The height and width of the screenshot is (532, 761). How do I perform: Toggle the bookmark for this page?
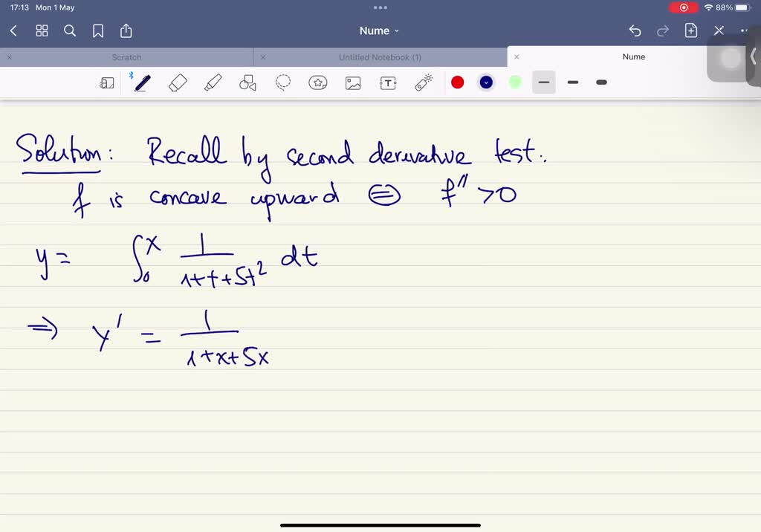click(x=97, y=30)
